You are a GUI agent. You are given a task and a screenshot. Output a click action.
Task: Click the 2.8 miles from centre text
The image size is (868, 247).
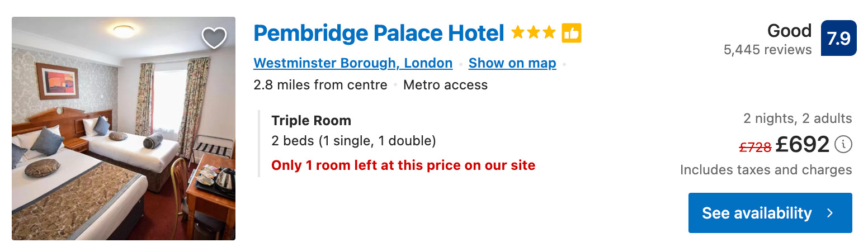(320, 85)
